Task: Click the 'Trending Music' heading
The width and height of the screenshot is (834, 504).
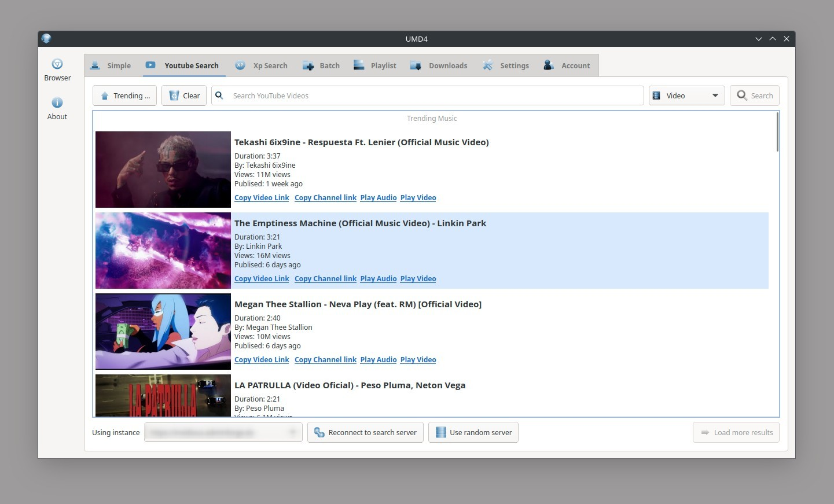Action: [432, 119]
